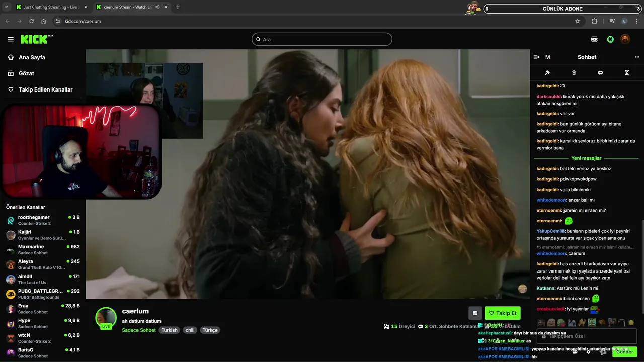Viewport: 644px width, 362px height.
Task: Open Maxmarine recommended channel
Action: [x=43, y=250]
